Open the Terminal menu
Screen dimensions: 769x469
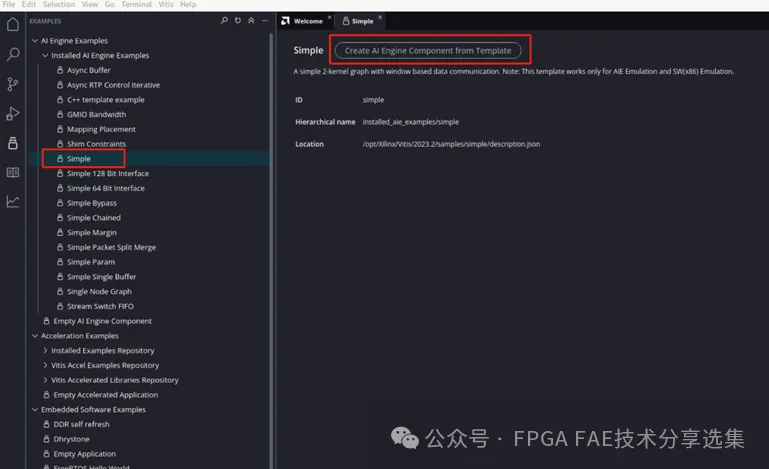[136, 4]
